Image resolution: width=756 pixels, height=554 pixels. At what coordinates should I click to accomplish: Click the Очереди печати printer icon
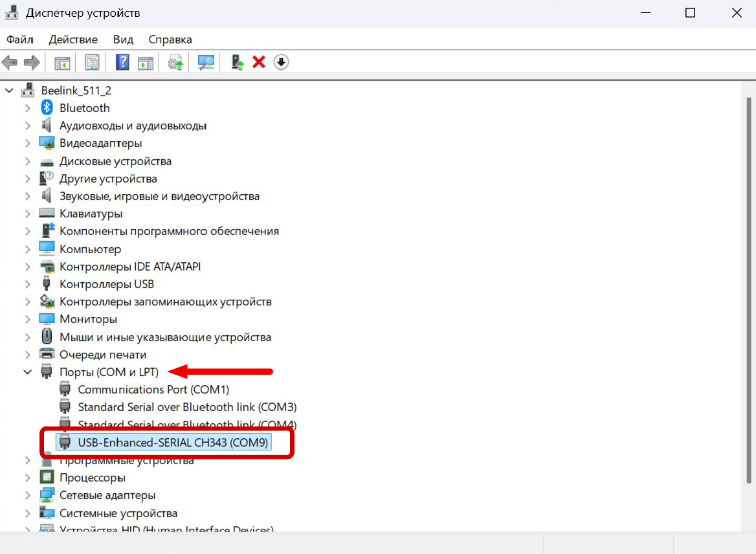coord(47,354)
